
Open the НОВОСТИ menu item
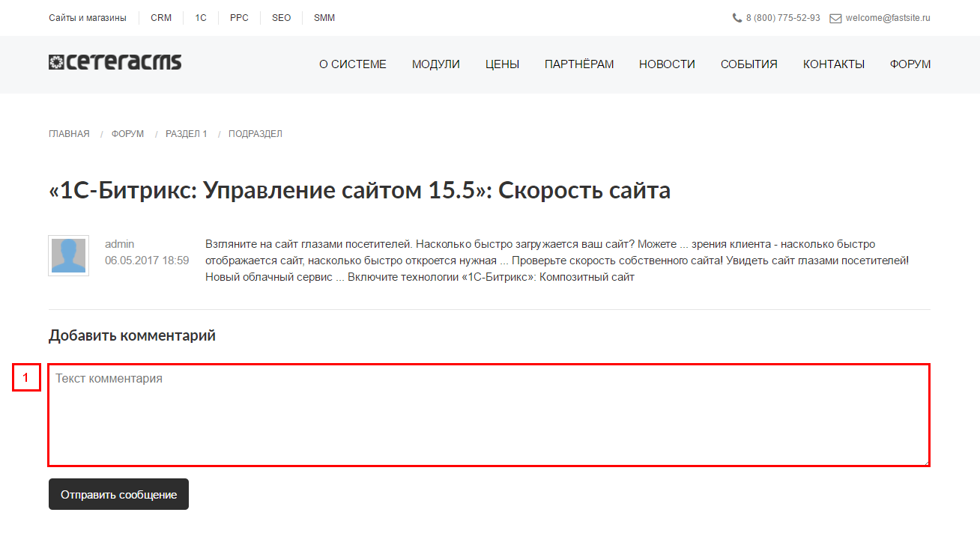[x=667, y=64]
